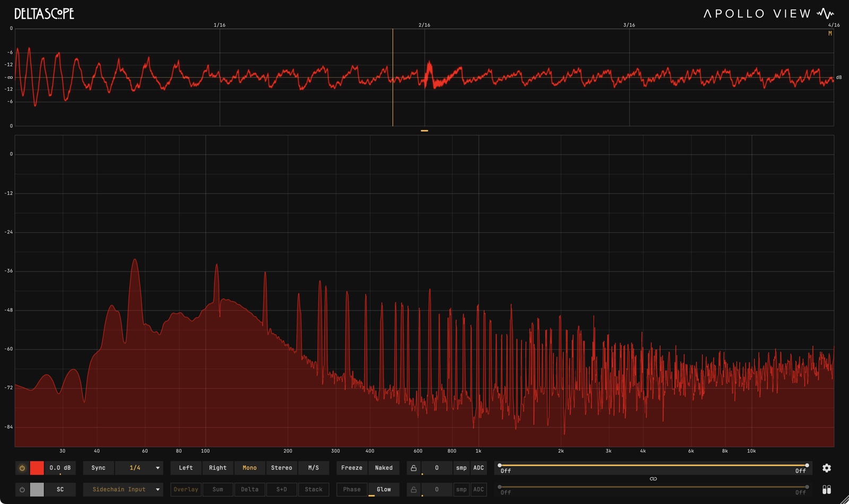849x504 pixels.
Task: Toggle the Phase view button
Action: pyautogui.click(x=352, y=490)
